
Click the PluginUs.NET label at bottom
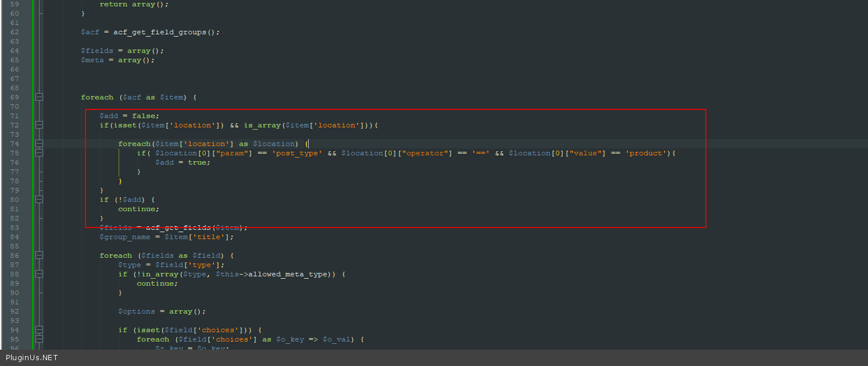tap(32, 358)
